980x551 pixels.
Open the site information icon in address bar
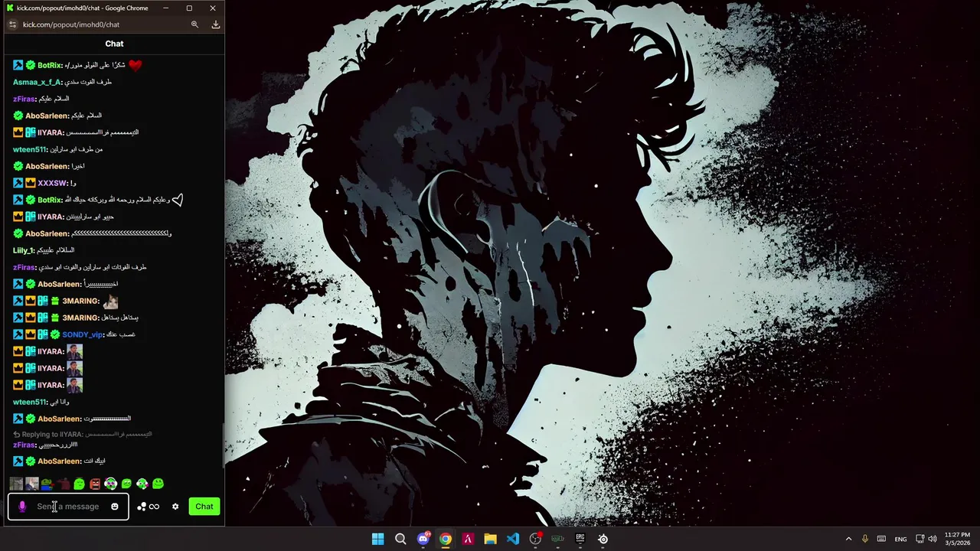pyautogui.click(x=12, y=24)
